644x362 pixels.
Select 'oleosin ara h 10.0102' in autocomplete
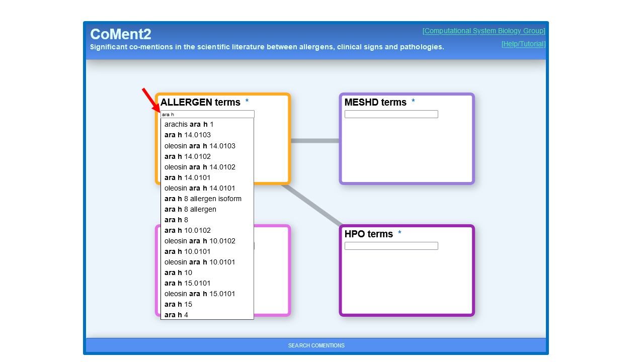(x=200, y=241)
